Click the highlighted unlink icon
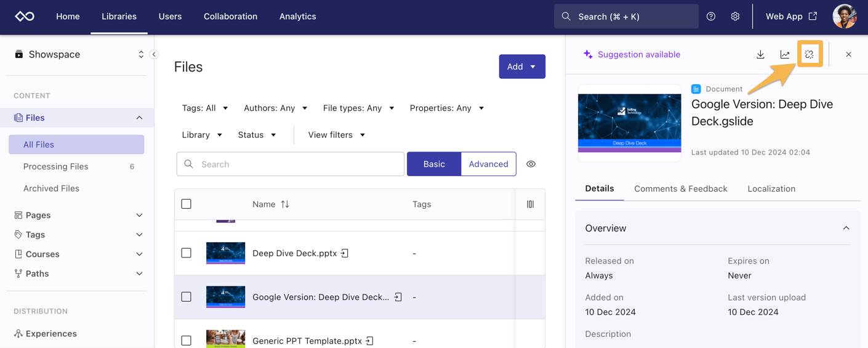Image resolution: width=868 pixels, height=348 pixels. coord(810,55)
